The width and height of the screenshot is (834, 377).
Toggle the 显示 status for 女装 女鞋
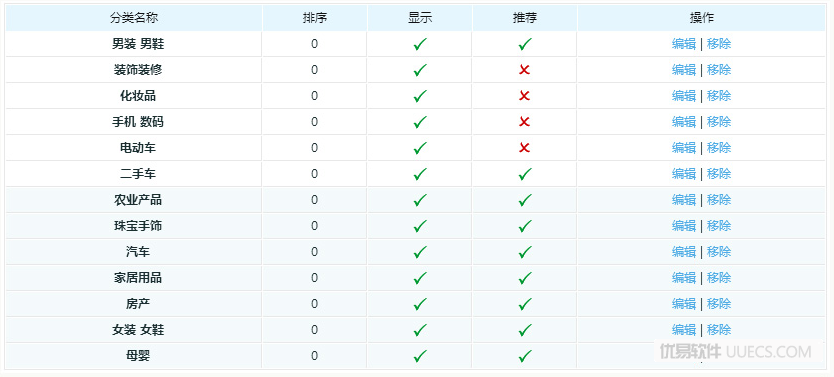(x=420, y=330)
